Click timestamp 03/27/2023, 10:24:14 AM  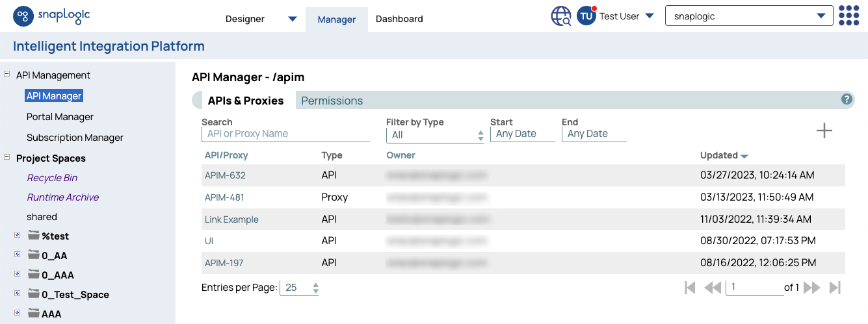(x=757, y=175)
